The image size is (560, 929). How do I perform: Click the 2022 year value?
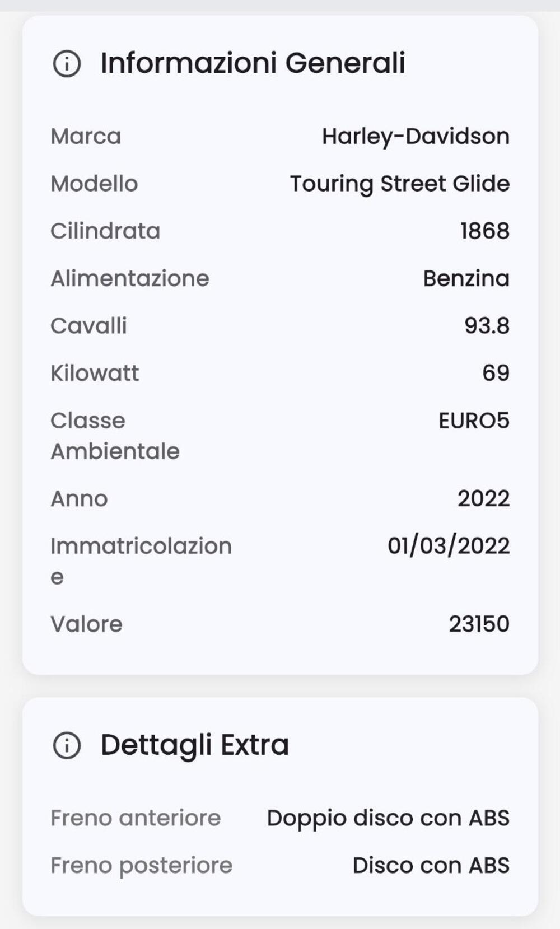click(483, 498)
